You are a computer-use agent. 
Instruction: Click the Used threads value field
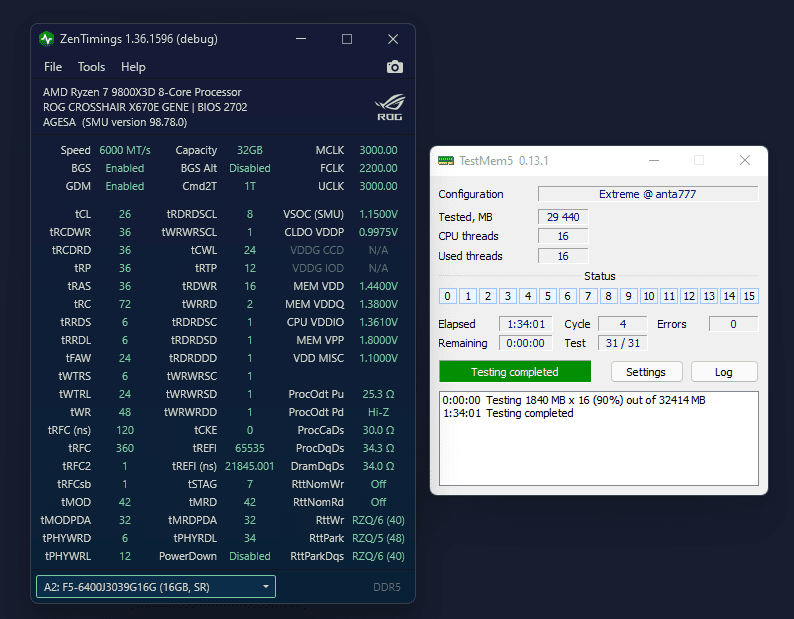coord(563,256)
